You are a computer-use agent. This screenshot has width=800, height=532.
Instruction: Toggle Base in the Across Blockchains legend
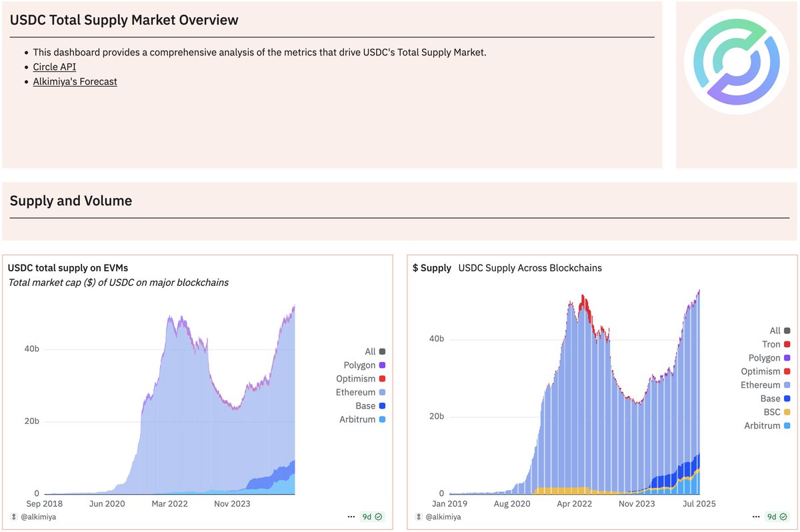775,399
